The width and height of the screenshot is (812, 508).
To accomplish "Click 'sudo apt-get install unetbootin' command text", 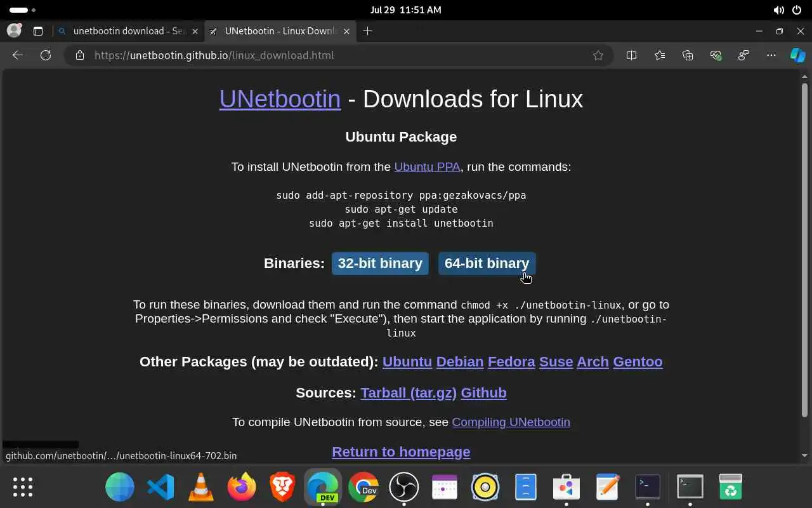I will (401, 223).
